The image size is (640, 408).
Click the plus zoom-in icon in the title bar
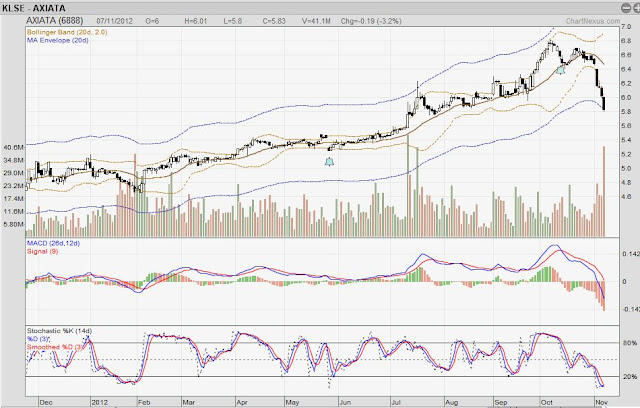636,8
